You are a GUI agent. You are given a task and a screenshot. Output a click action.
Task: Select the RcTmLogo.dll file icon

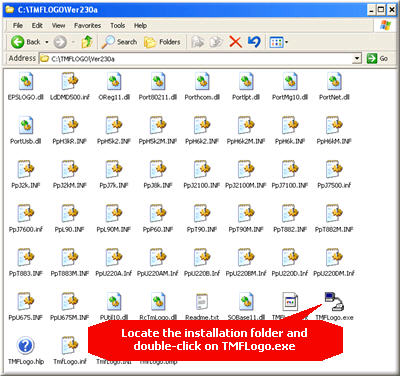(158, 301)
